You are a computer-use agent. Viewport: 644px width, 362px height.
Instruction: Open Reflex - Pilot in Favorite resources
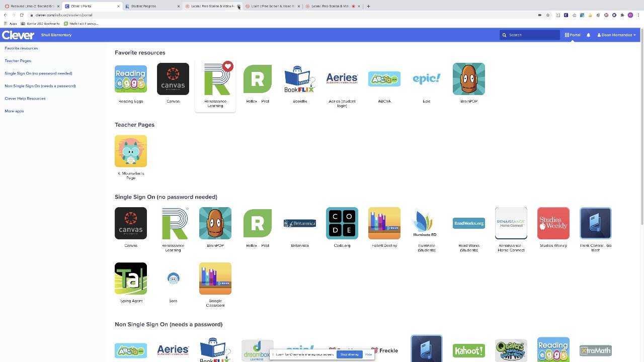pyautogui.click(x=258, y=79)
